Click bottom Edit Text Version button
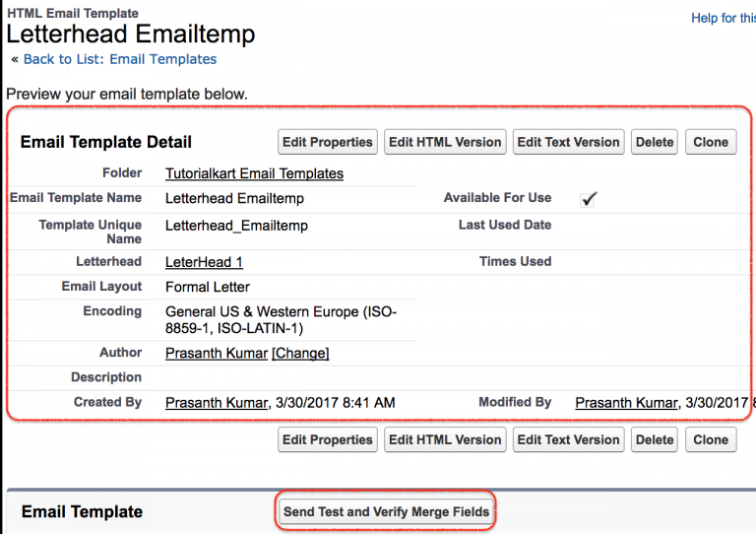Image resolution: width=756 pixels, height=534 pixels. (568, 439)
